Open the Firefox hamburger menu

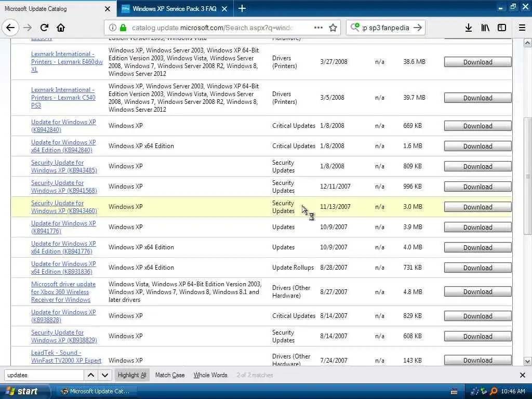[522, 28]
